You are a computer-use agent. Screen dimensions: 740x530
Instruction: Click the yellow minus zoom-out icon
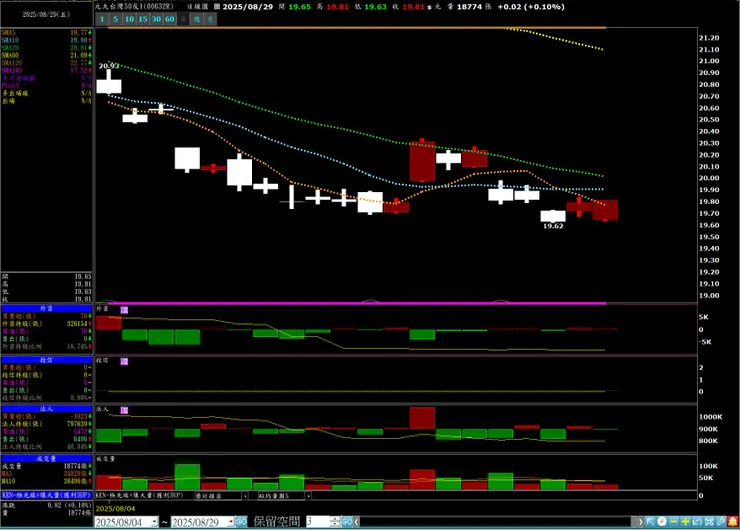click(673, 522)
